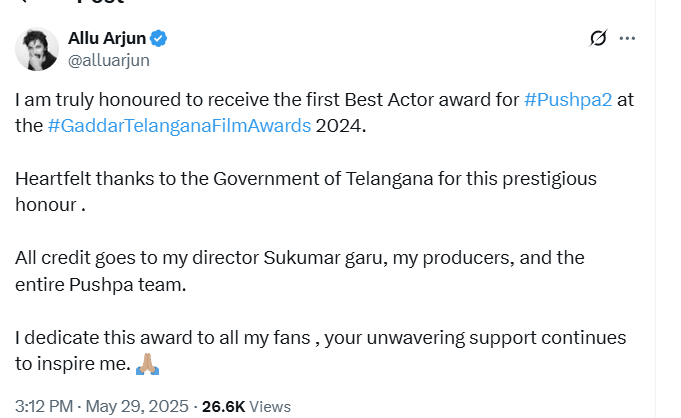Viewport: 681px width, 418px height.
Task: Open the #Pushpa2 hashtag
Action: point(568,100)
